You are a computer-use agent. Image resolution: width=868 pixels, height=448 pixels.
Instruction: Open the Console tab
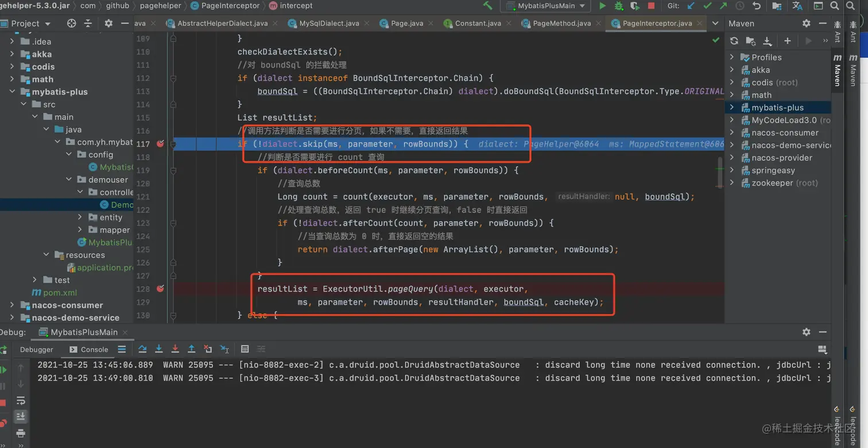pyautogui.click(x=89, y=349)
